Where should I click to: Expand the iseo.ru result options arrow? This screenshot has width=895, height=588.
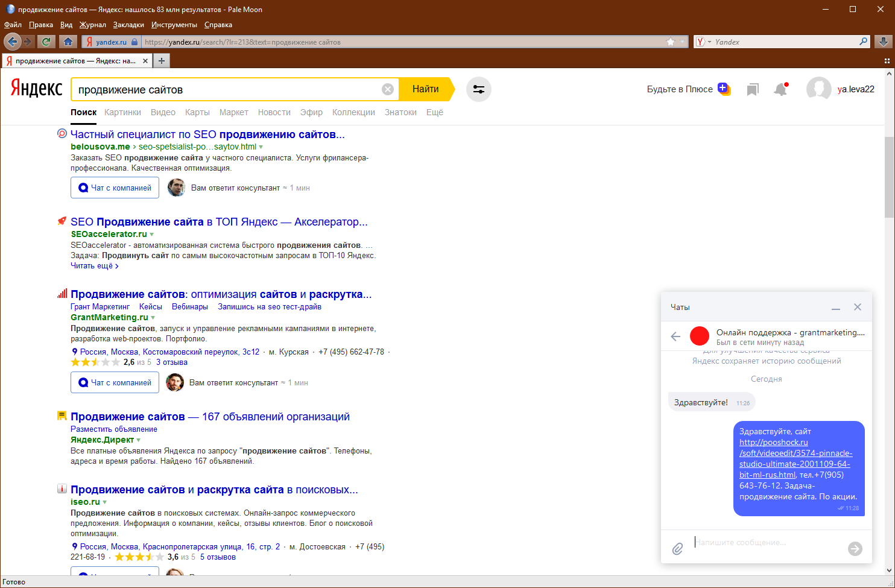[105, 502]
